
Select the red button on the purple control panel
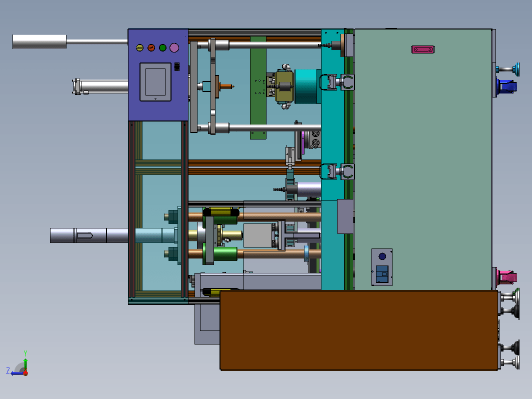pyautogui.click(x=151, y=48)
